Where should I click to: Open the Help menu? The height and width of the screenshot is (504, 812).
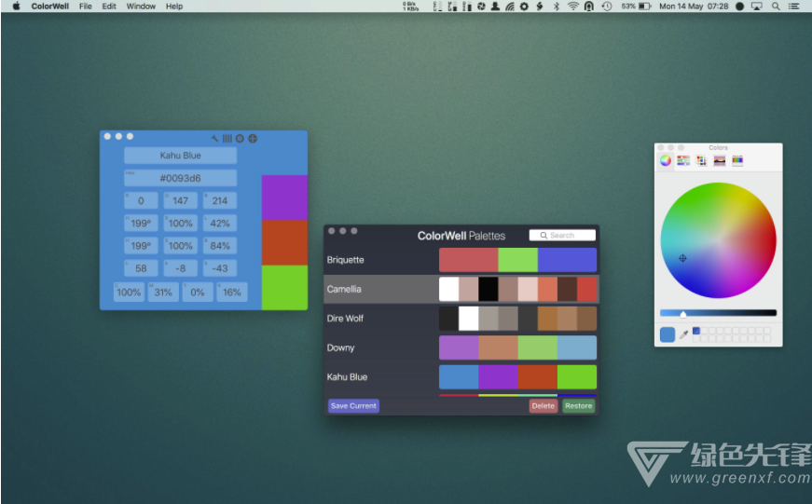click(174, 7)
